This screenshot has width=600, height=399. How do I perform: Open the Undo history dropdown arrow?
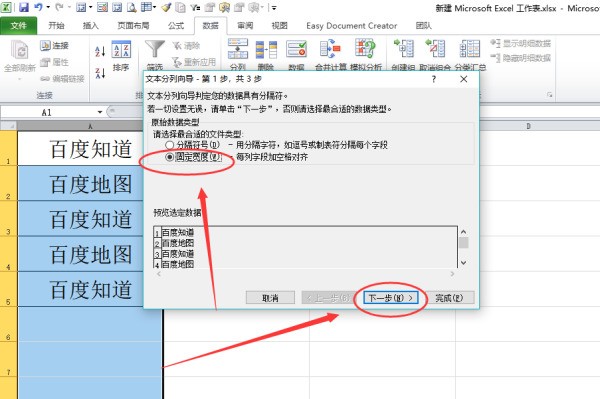[x=48, y=7]
